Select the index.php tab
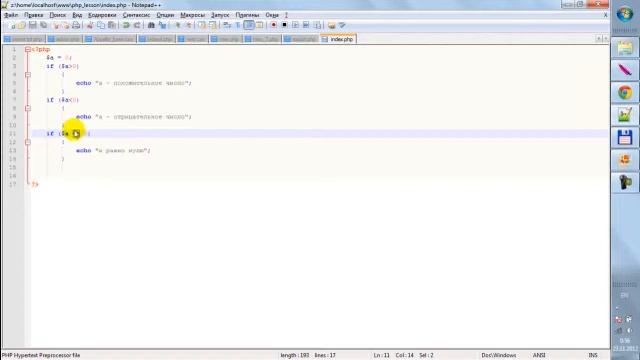Viewport: 640px width, 360px height. tap(338, 39)
